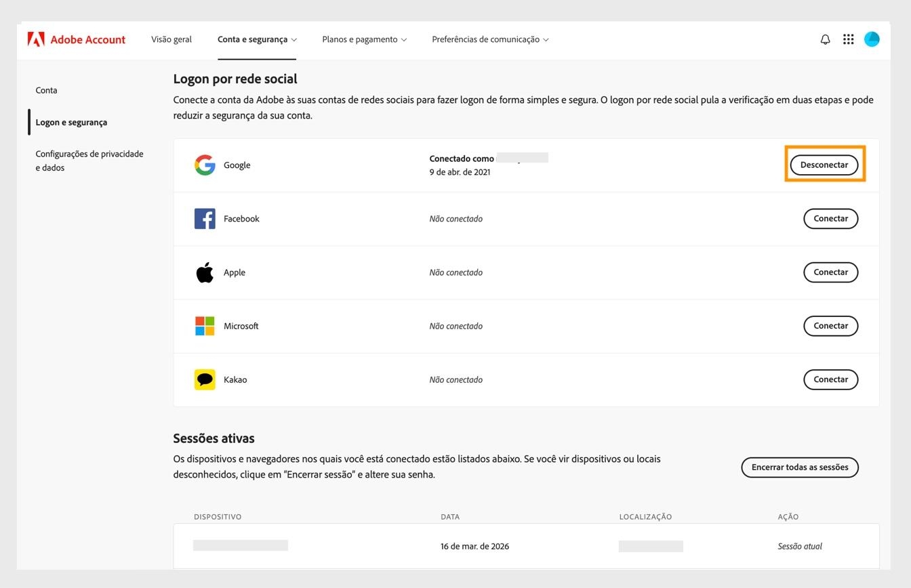Click Encerrar todas as sessões
Viewport: 911px width, 588px height.
pos(799,467)
